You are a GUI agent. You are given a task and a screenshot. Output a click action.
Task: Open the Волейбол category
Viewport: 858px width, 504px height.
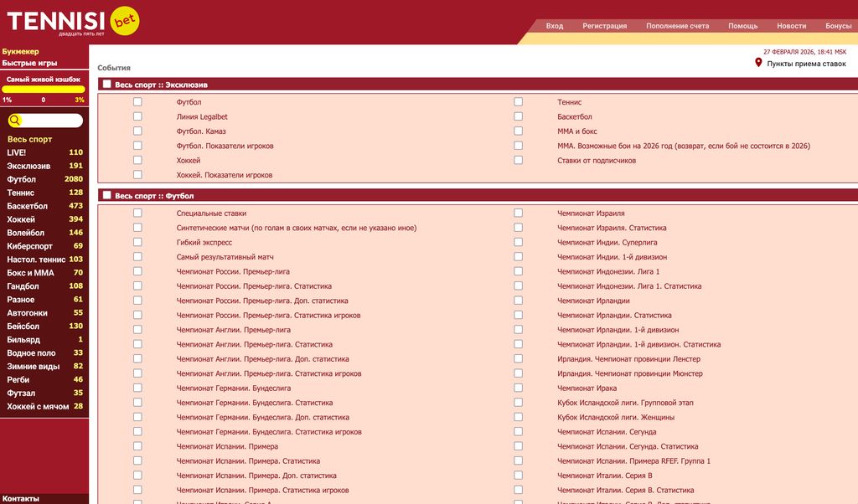coord(44,232)
